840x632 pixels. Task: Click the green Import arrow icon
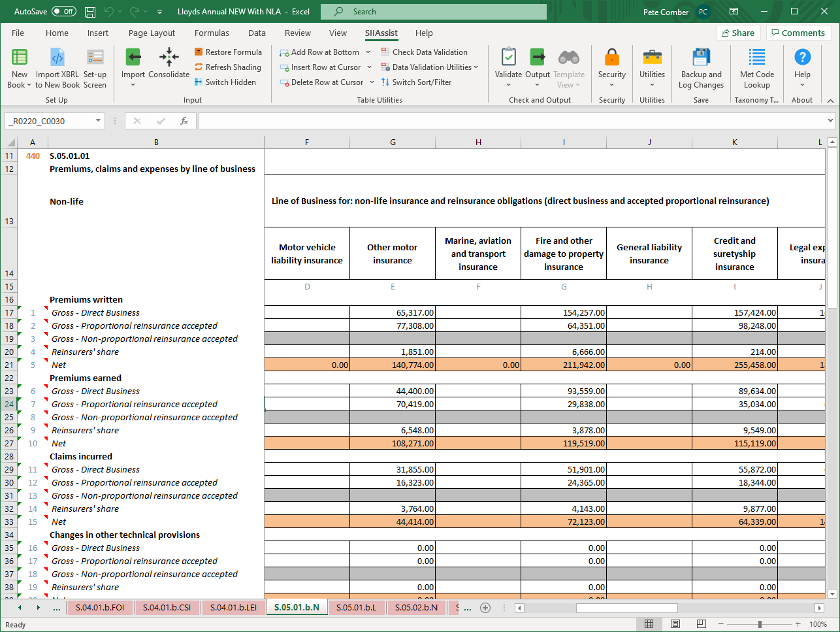[133, 58]
